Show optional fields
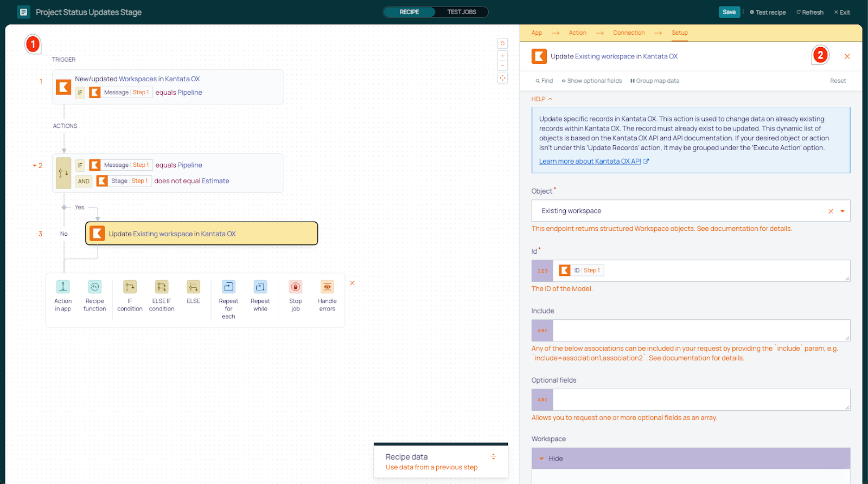 point(591,81)
